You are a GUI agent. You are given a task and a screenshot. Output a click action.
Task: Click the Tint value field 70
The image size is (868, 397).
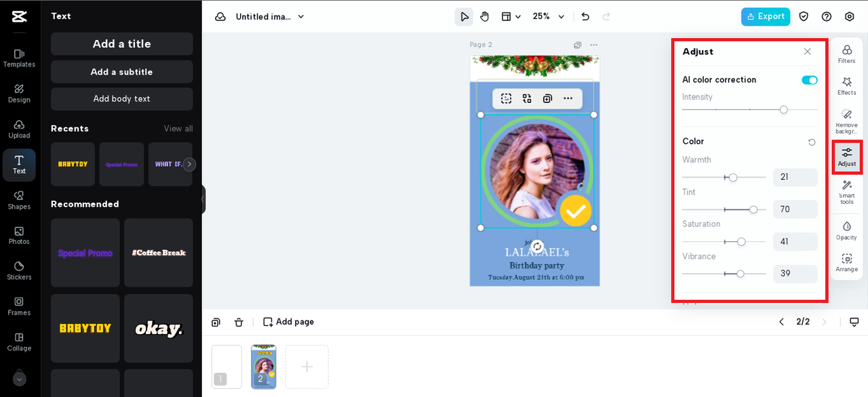tap(795, 209)
